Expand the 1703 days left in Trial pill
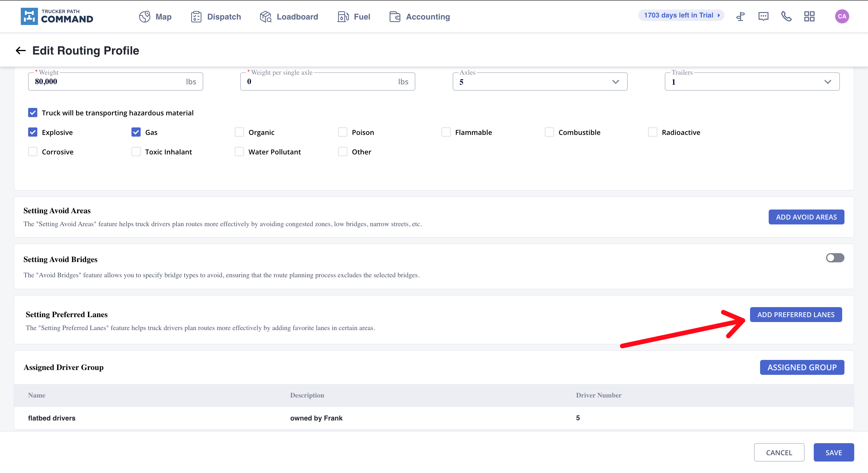 [x=681, y=15]
